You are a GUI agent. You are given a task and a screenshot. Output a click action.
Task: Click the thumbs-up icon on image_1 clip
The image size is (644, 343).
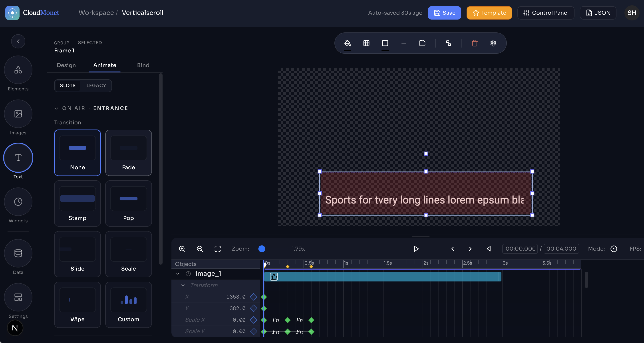(x=274, y=276)
